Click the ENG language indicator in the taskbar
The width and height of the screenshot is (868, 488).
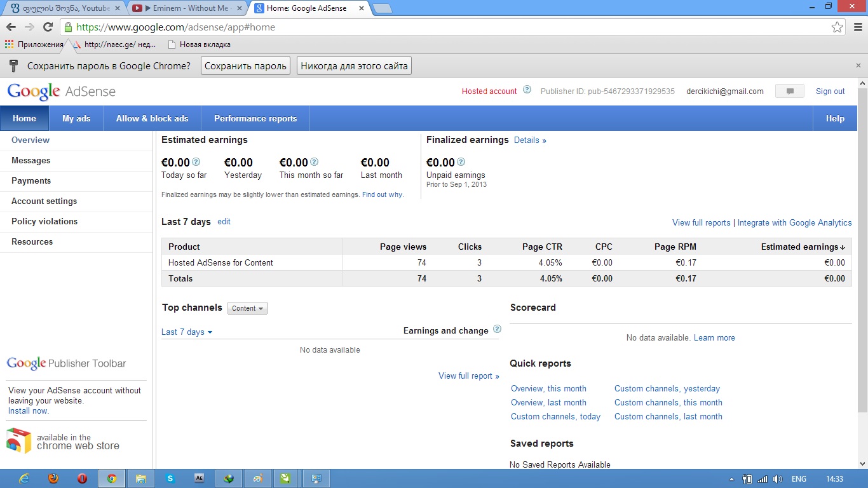(x=799, y=479)
